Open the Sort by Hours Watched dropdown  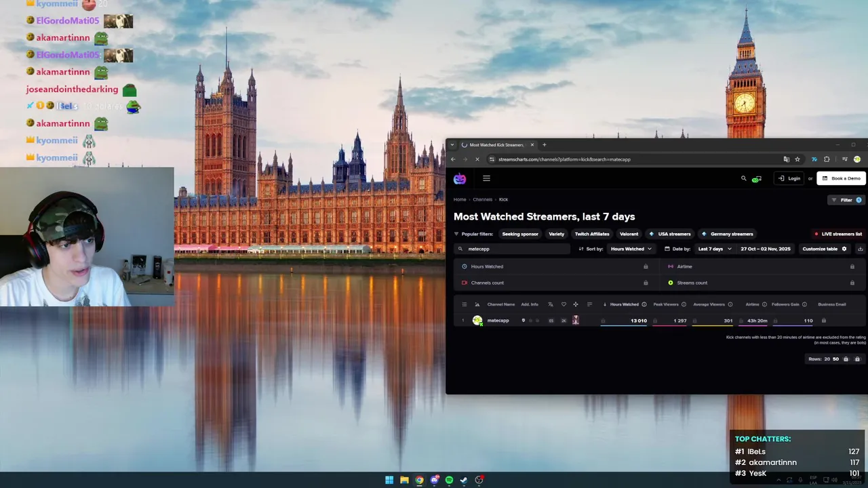[631, 249]
